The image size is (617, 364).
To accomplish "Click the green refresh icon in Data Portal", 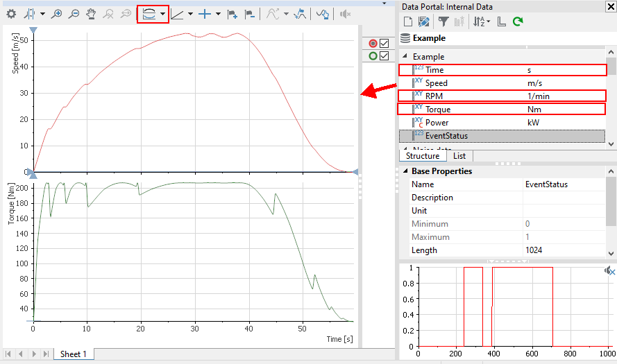I will (x=517, y=22).
